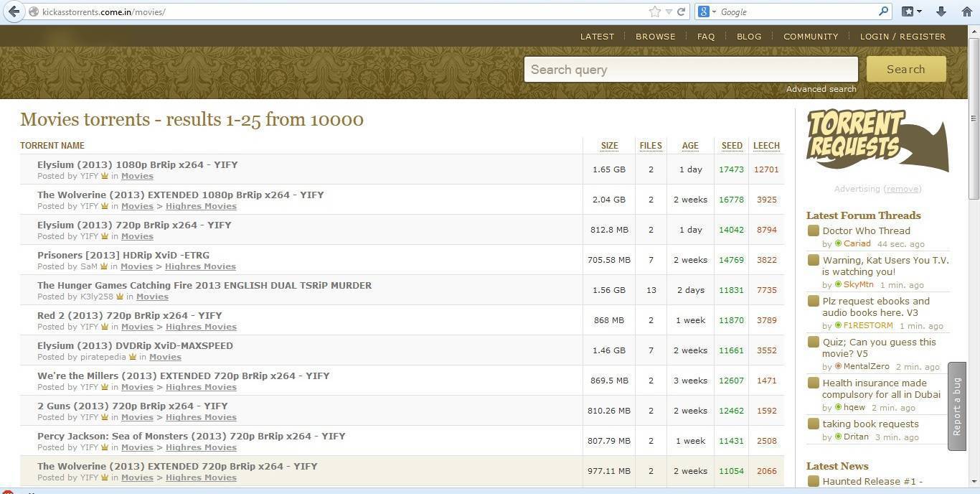
Task: Sort torrents by the AGE column
Action: (690, 146)
